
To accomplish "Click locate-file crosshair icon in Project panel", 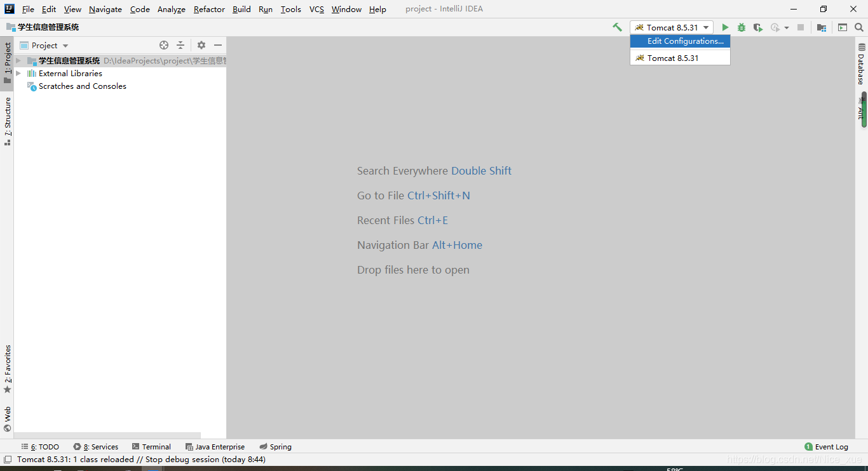I will tap(164, 45).
